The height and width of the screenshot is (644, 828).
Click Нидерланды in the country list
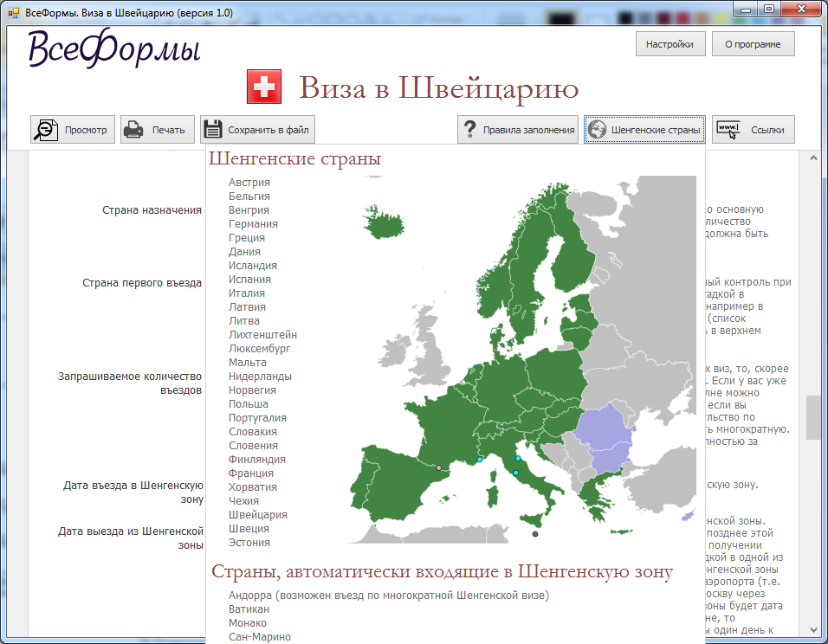pos(260,377)
